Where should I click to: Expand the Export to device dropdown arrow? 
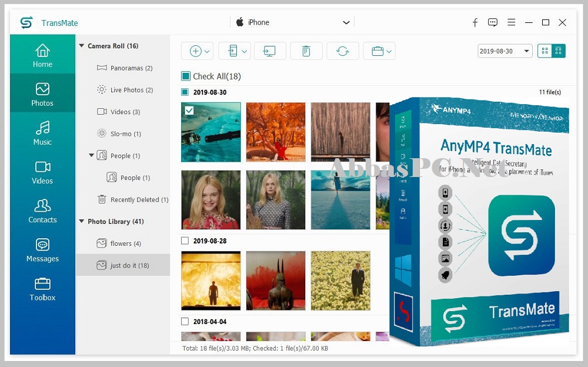(x=244, y=51)
